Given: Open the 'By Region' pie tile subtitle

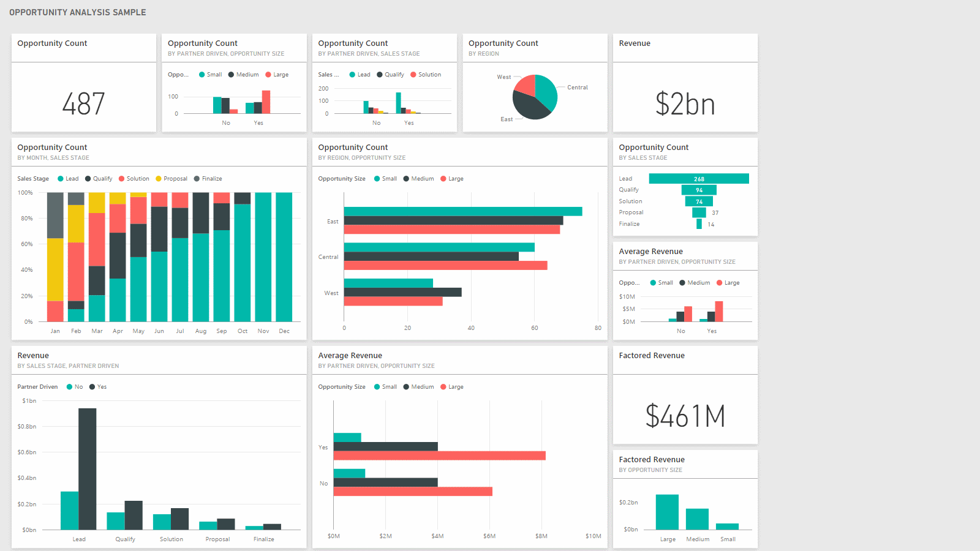Looking at the screenshot, I should coord(484,54).
